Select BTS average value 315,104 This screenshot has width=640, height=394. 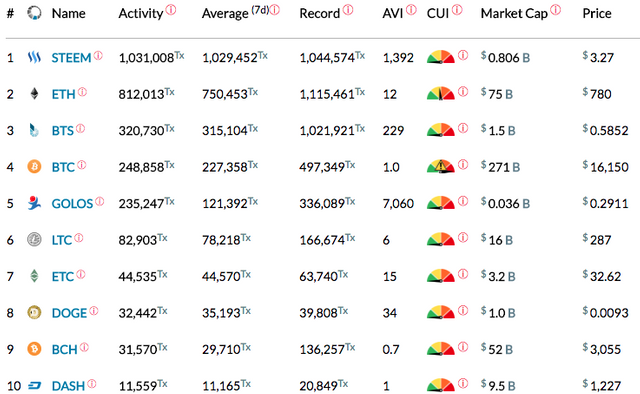click(225, 131)
